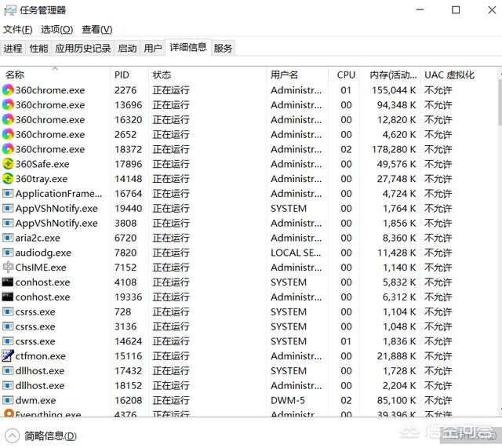The width and height of the screenshot is (502, 448).
Task: Select the 360Safe.exe name text
Action: pos(42,164)
